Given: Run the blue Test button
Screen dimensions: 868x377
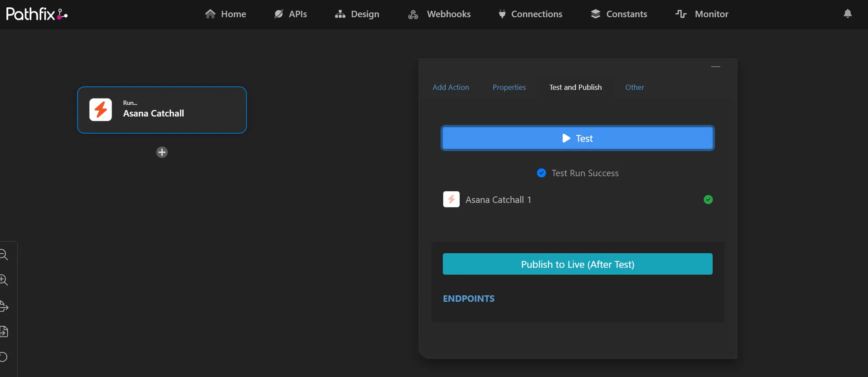Looking at the screenshot, I should [x=578, y=138].
